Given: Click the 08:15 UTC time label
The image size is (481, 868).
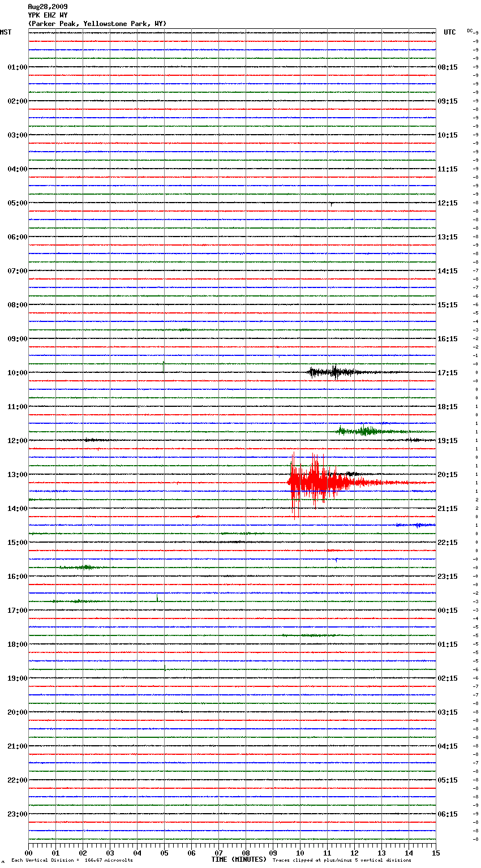Looking at the screenshot, I should [448, 67].
